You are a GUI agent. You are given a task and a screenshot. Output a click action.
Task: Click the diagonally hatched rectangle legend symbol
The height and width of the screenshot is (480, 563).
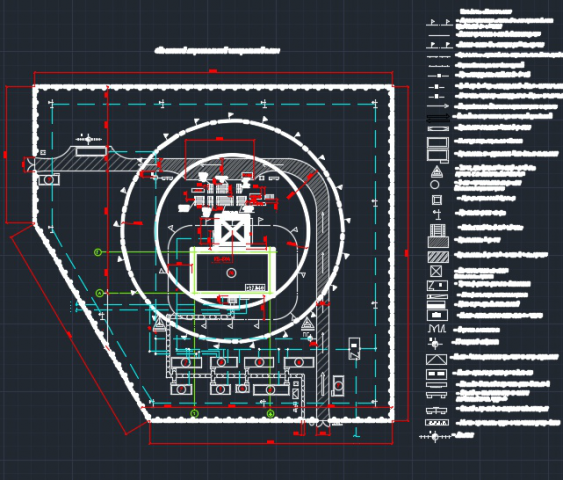pos(438,257)
